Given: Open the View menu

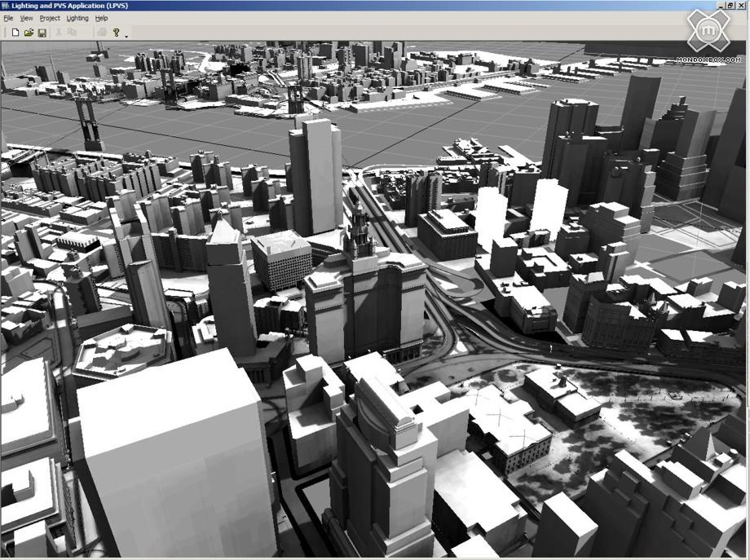Looking at the screenshot, I should tap(27, 18).
